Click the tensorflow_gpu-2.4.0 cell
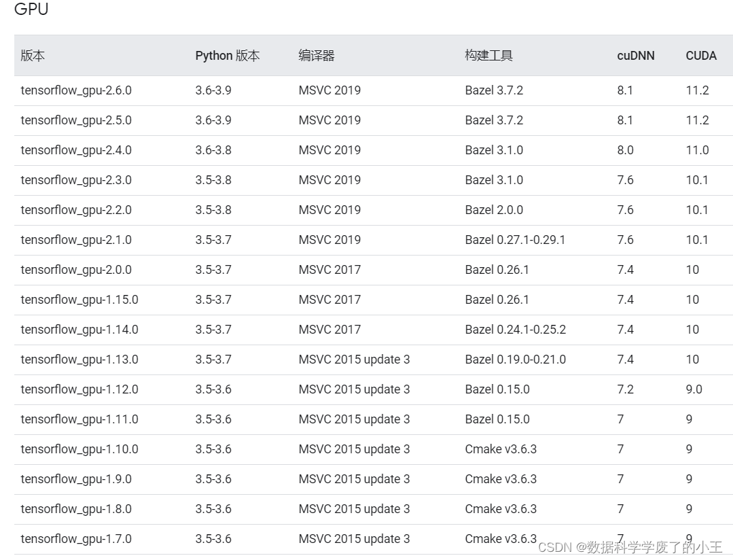Screen dimensions: 733x560 click(x=76, y=150)
